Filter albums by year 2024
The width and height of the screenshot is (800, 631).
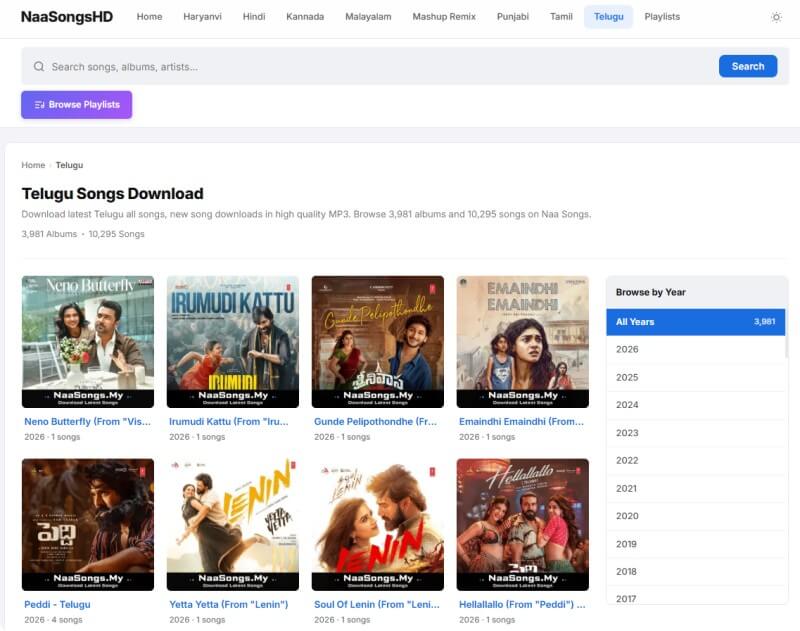[695, 405]
